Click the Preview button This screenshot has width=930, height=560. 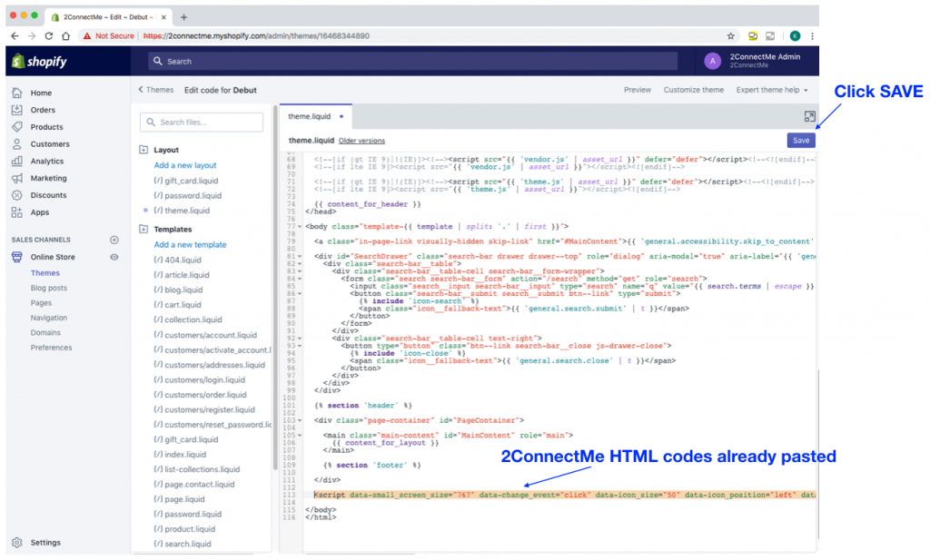coord(637,90)
